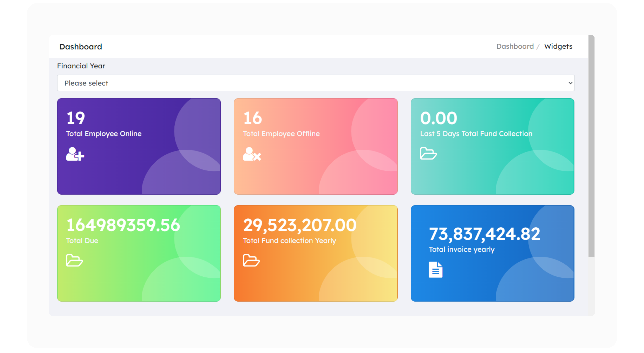
Task: Click the 29,523,207.00 yearly fund amount
Action: point(299,225)
